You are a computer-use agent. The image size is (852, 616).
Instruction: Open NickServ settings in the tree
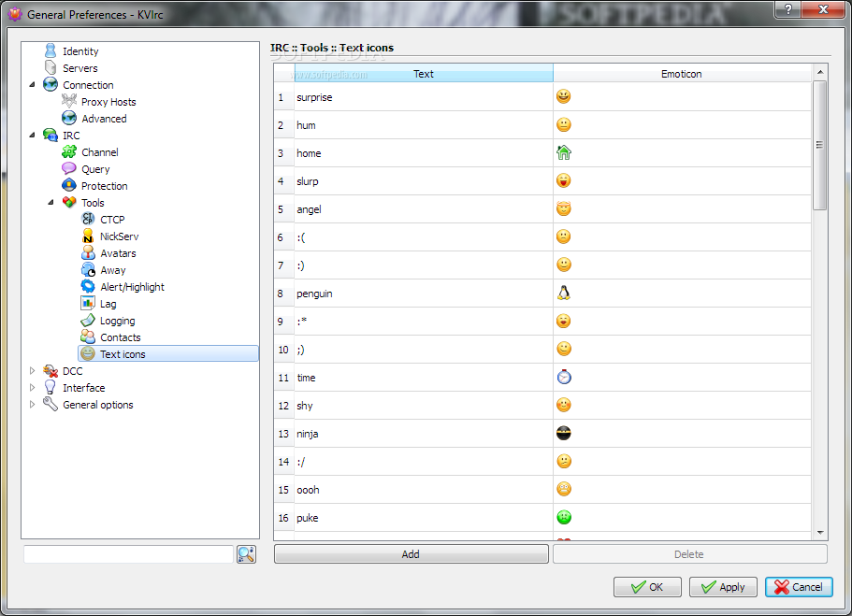(119, 236)
